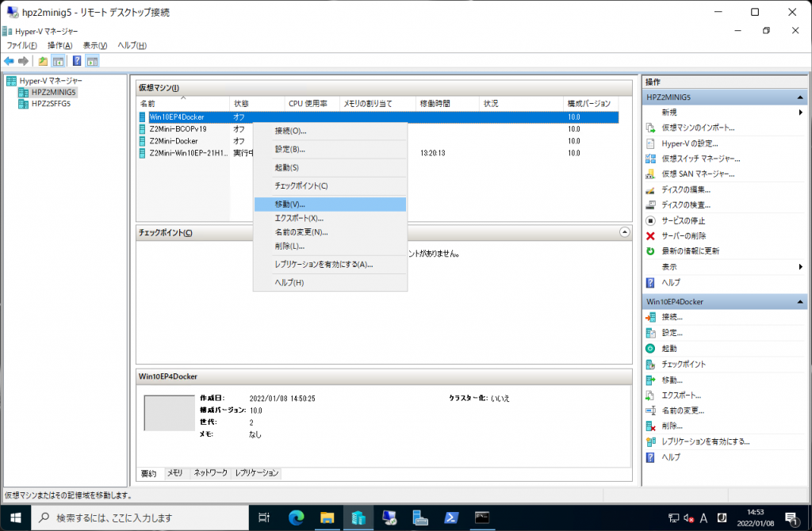The width and height of the screenshot is (812, 531).
Task: Click 接続 action under Win10EP4Docker
Action: (x=672, y=317)
